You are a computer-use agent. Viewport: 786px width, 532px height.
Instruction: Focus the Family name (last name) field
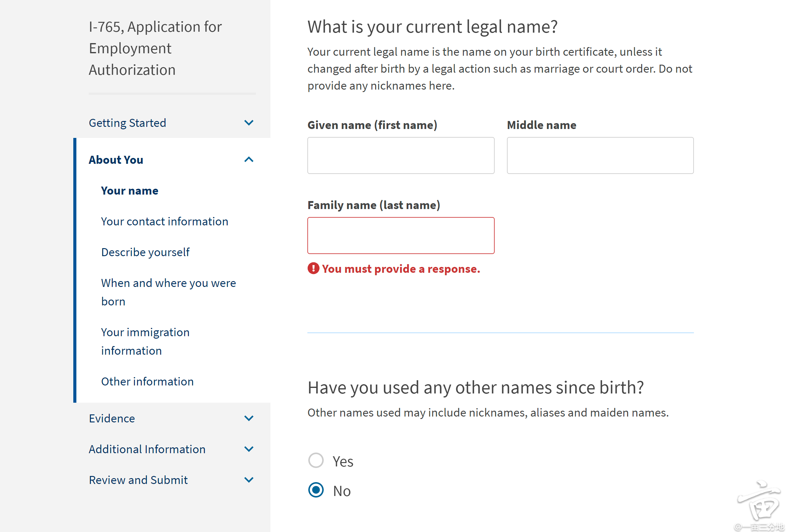[401, 236]
